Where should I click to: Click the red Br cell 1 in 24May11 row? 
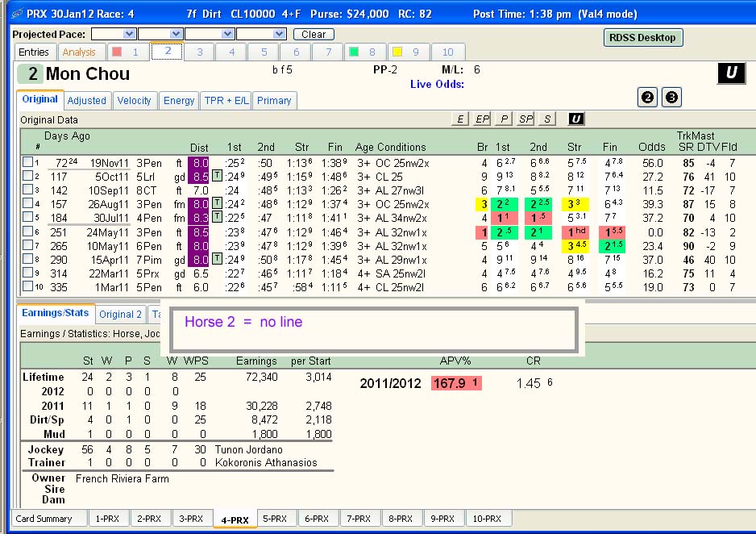(483, 232)
